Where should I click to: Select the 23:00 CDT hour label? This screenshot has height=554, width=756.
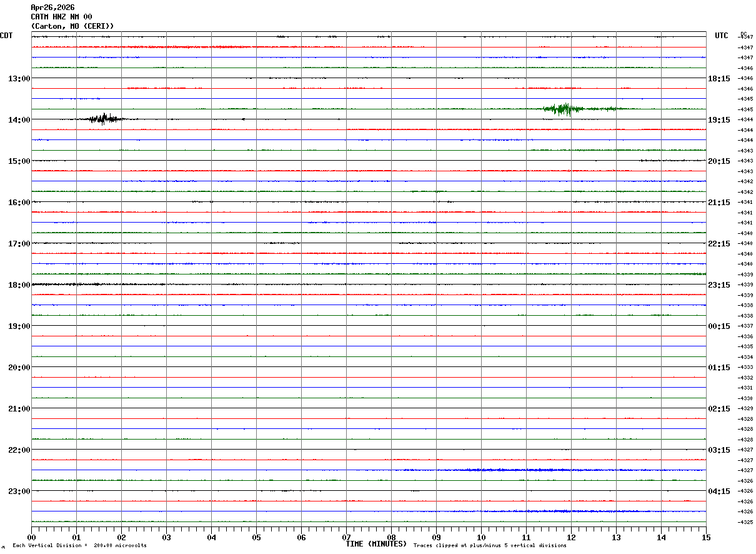(19, 491)
